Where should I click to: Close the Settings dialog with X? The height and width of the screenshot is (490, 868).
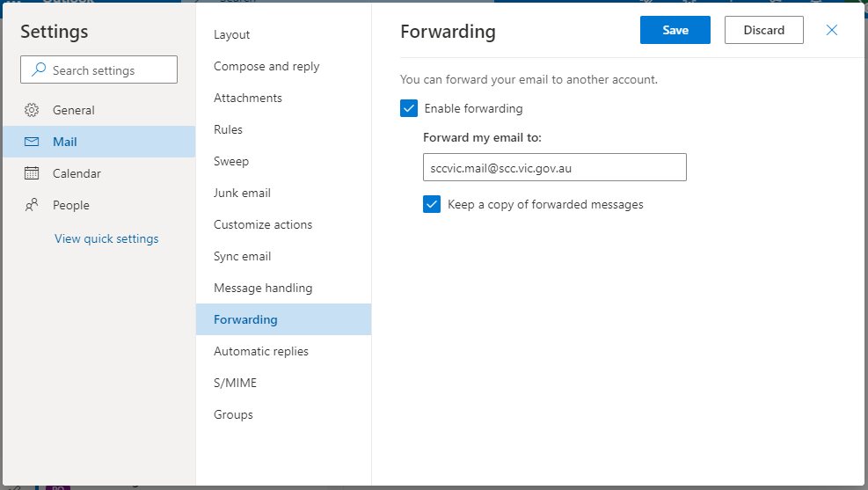coord(832,30)
